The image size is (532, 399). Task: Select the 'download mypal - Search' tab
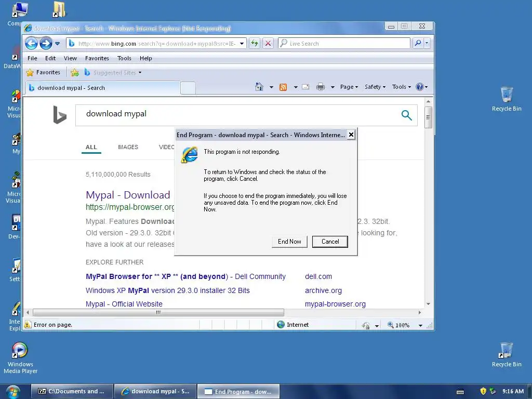coord(102,88)
